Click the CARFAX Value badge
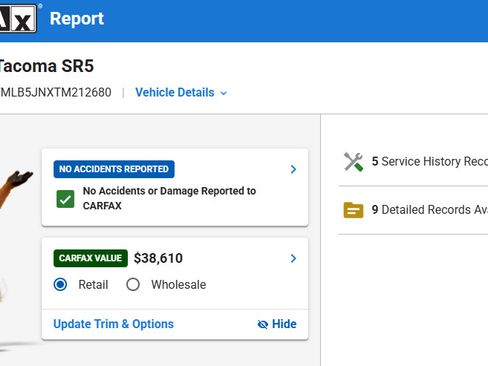The width and height of the screenshot is (488, 366). click(91, 258)
